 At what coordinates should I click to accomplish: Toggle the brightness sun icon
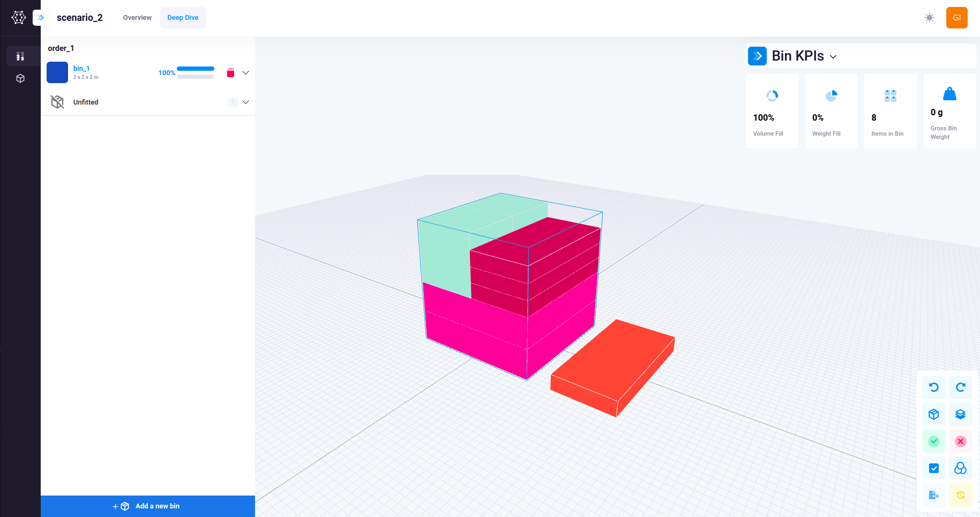coord(930,17)
